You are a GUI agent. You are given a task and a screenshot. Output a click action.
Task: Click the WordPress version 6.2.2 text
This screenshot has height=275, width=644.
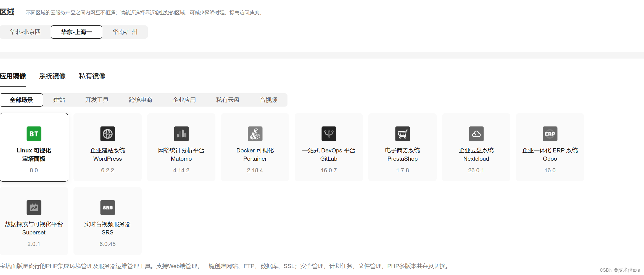click(x=108, y=170)
